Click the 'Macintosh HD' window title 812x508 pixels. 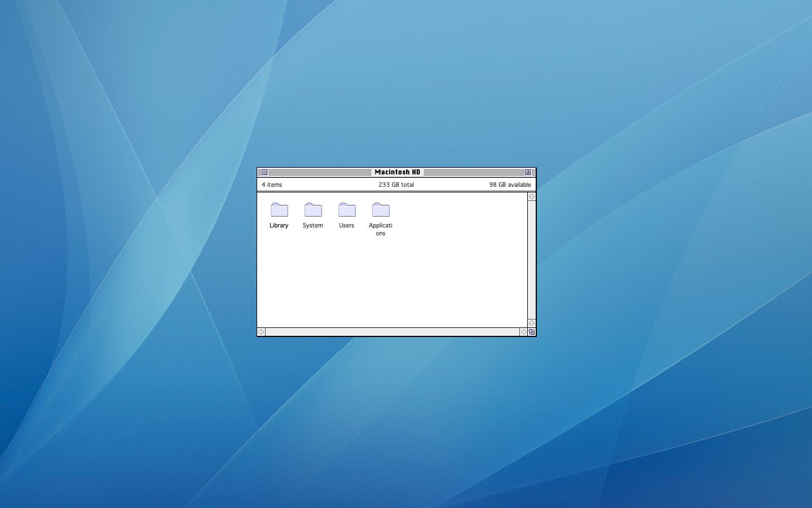point(398,172)
